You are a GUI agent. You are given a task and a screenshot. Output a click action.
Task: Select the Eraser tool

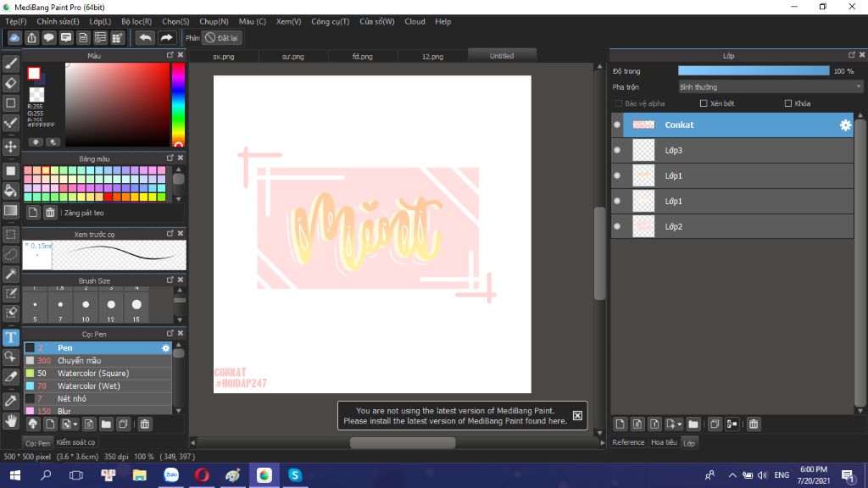pyautogui.click(x=10, y=84)
